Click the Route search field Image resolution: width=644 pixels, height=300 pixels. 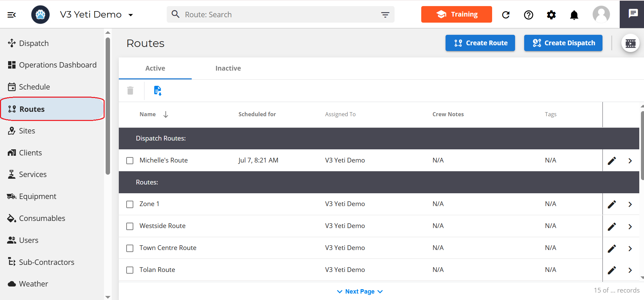(277, 15)
